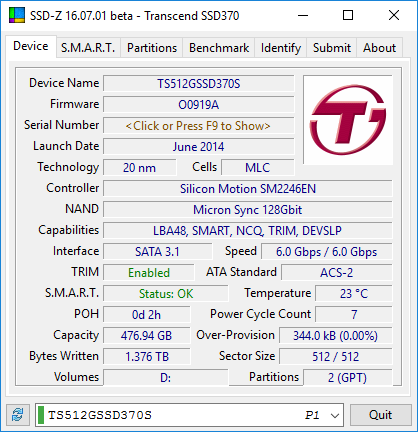Click the Micron Sync 128Gbit NAND field
418x432 pixels.
[248, 210]
